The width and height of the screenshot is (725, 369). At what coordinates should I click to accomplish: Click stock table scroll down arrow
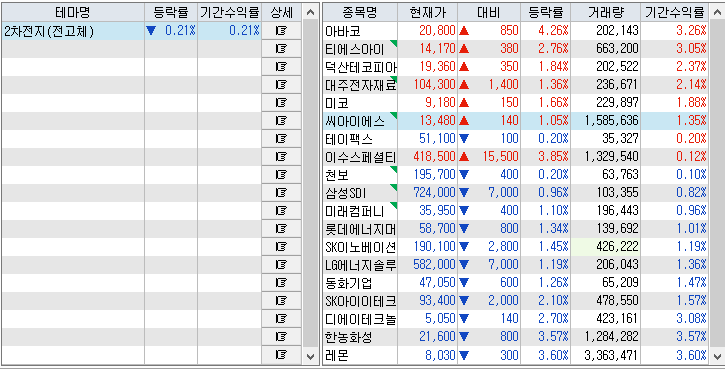(x=717, y=356)
